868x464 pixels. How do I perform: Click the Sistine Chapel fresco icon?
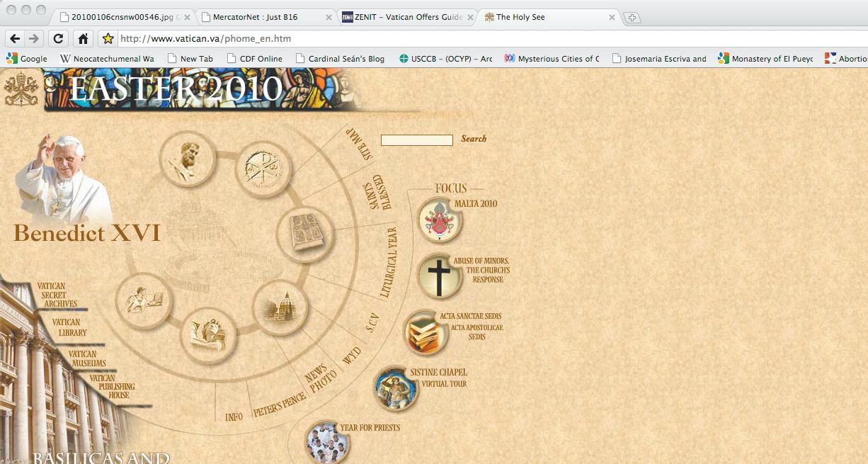(x=396, y=388)
